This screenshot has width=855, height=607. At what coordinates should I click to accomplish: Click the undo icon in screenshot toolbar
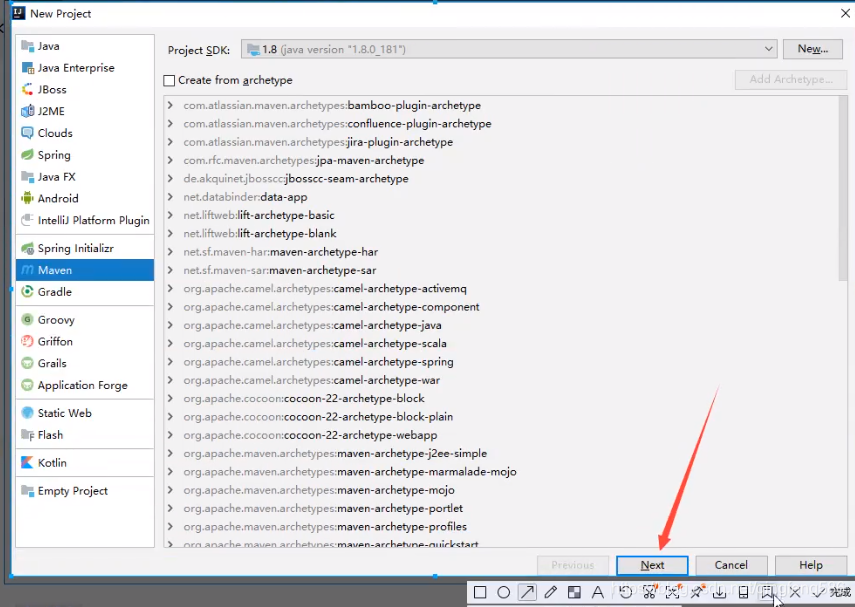[625, 592]
